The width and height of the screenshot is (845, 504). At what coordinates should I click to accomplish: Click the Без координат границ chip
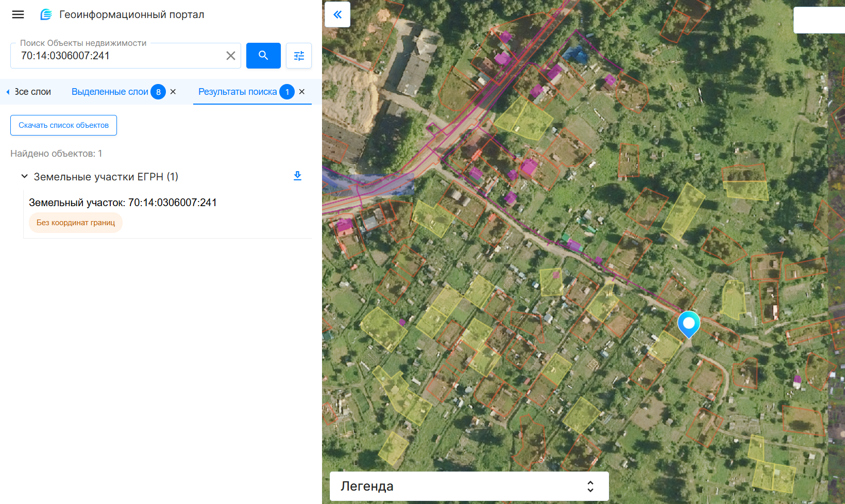pyautogui.click(x=76, y=223)
